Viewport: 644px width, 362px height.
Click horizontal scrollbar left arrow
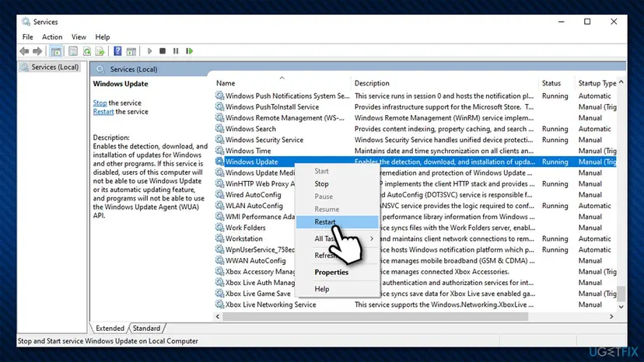tap(218, 316)
